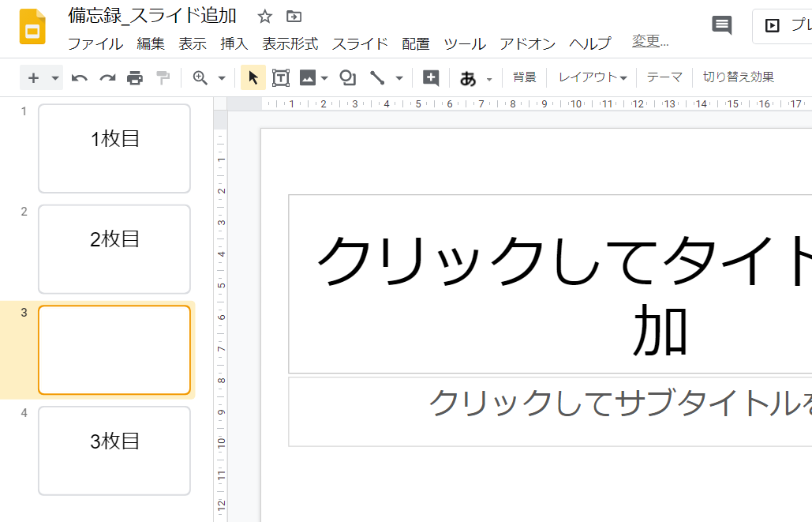Open the 背景 background settings
812x522 pixels.
pyautogui.click(x=525, y=77)
